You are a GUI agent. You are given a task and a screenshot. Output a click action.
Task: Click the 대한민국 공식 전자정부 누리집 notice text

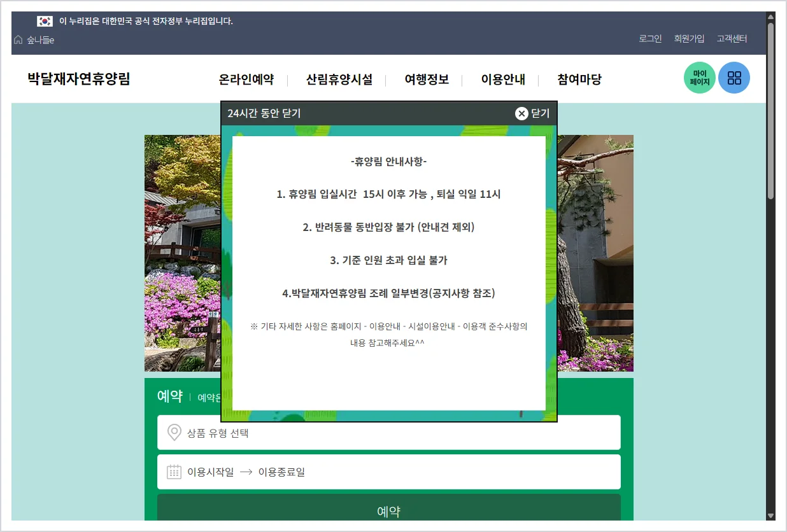[146, 21]
